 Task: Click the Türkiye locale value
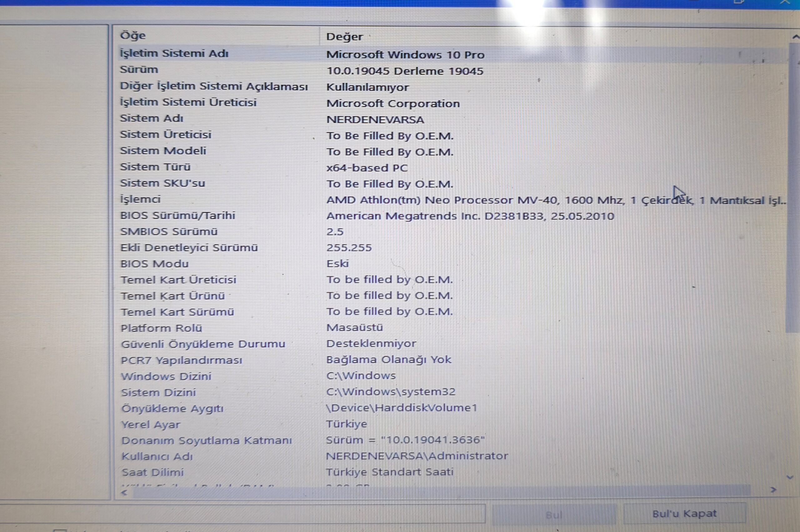click(346, 424)
